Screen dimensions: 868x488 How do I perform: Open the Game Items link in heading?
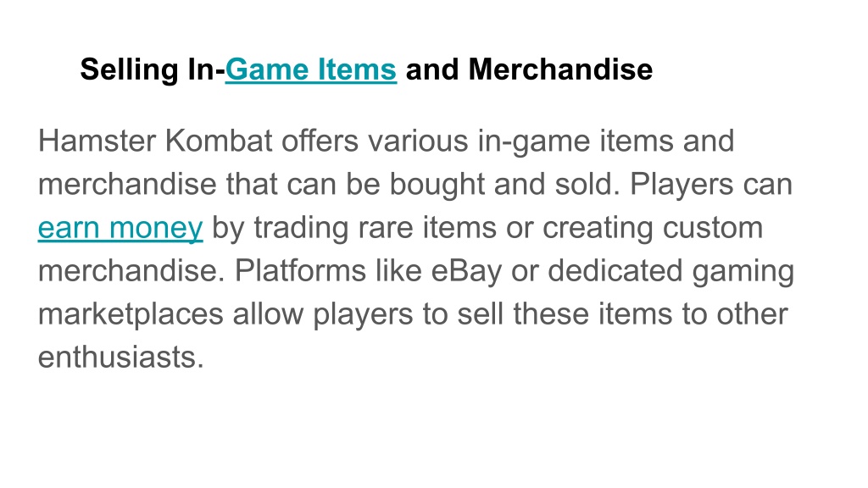[x=310, y=69]
